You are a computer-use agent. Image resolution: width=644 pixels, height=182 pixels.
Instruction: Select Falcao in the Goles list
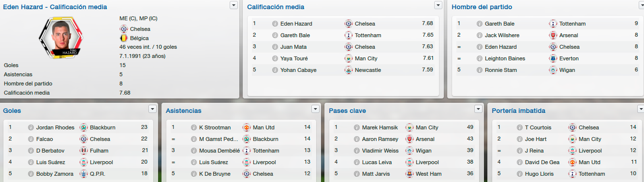45,139
